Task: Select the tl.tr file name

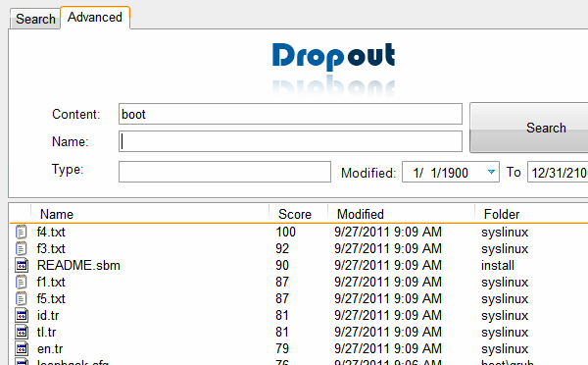Action: tap(46, 332)
